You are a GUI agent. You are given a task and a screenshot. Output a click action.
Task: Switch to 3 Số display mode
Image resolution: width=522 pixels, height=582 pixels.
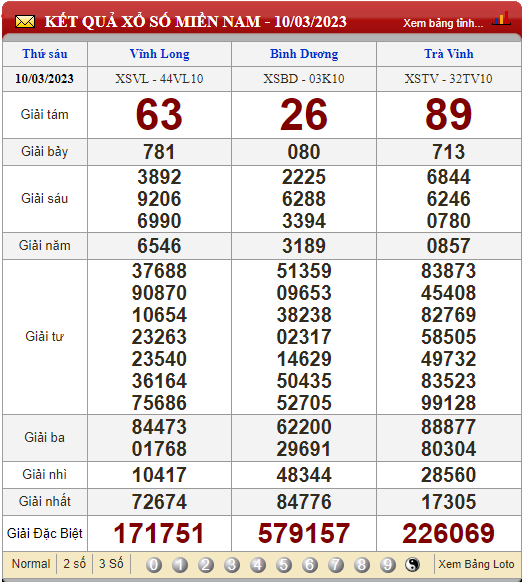tap(111, 564)
